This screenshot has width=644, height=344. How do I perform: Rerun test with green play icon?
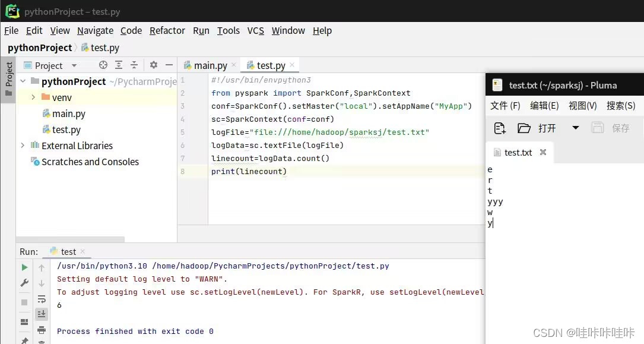(25, 267)
